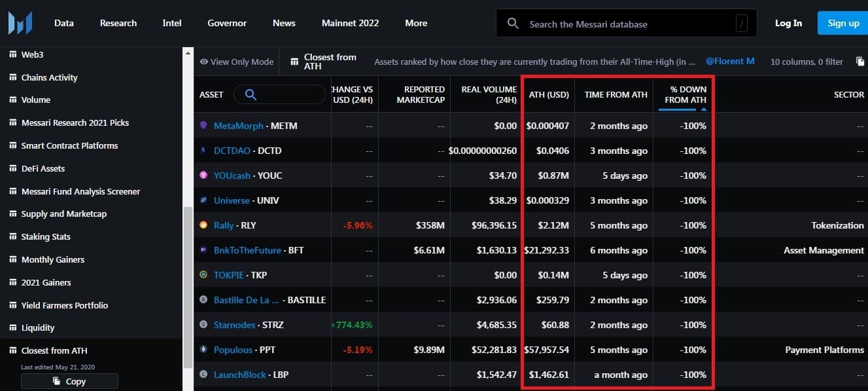Click the Liquidity table icon
This screenshot has width=868, height=391.
13,328
